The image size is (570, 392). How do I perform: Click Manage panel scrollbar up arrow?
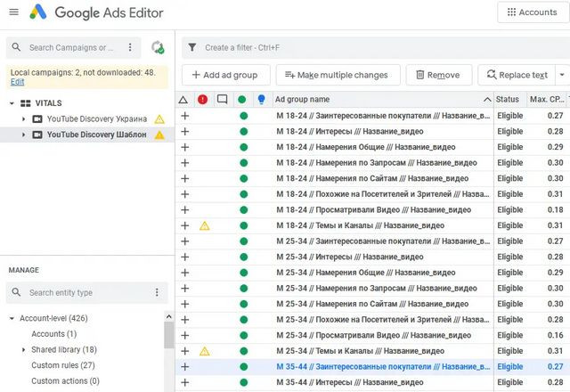point(168,317)
